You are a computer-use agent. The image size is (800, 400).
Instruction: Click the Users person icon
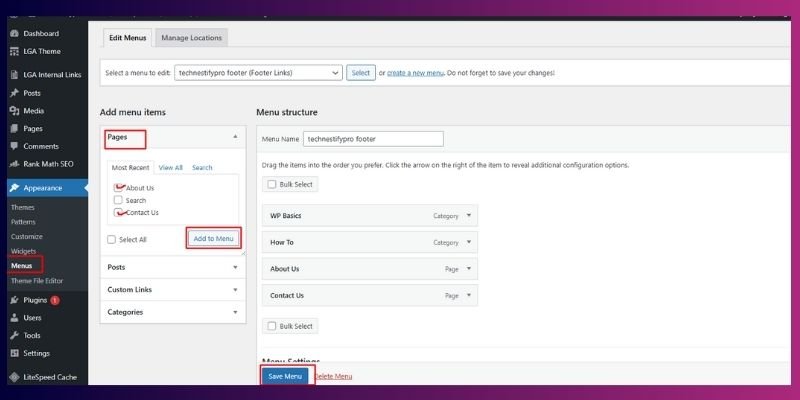tap(14, 318)
